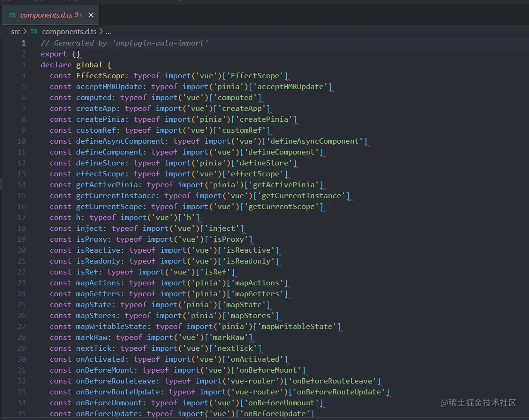The width and height of the screenshot is (529, 420).
Task: Click 'nextTick' identifier on line 29
Action: pos(93,348)
